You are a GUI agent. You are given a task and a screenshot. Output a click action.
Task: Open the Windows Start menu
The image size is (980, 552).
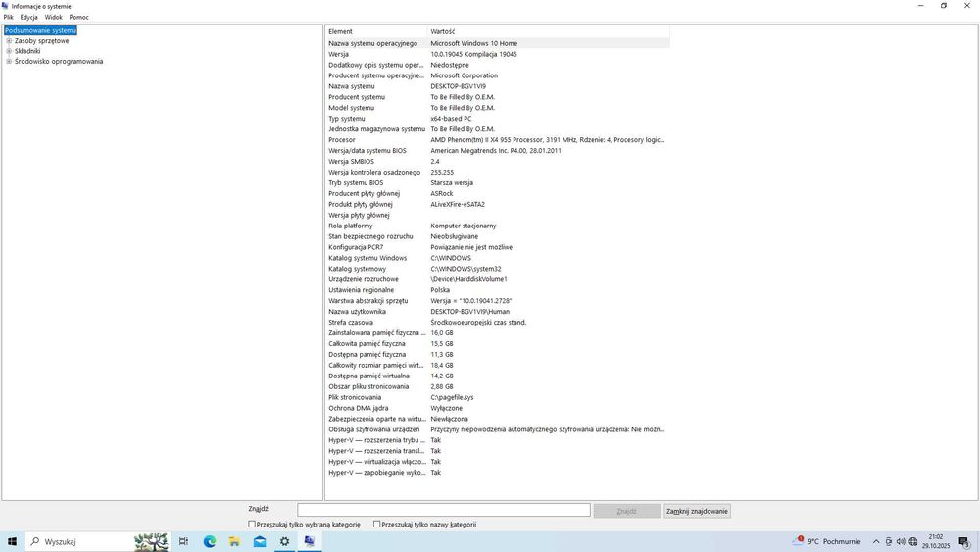(x=12, y=541)
